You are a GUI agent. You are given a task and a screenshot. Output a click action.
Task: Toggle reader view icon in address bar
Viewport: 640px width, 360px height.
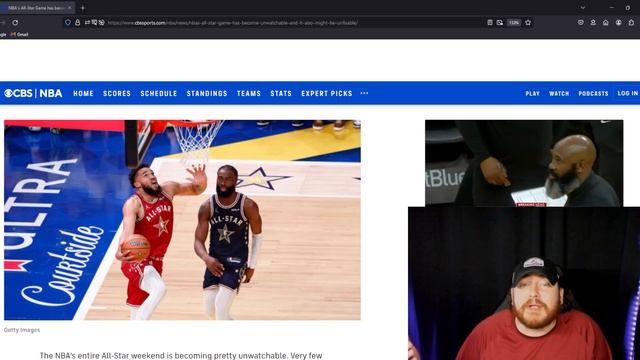click(490, 23)
